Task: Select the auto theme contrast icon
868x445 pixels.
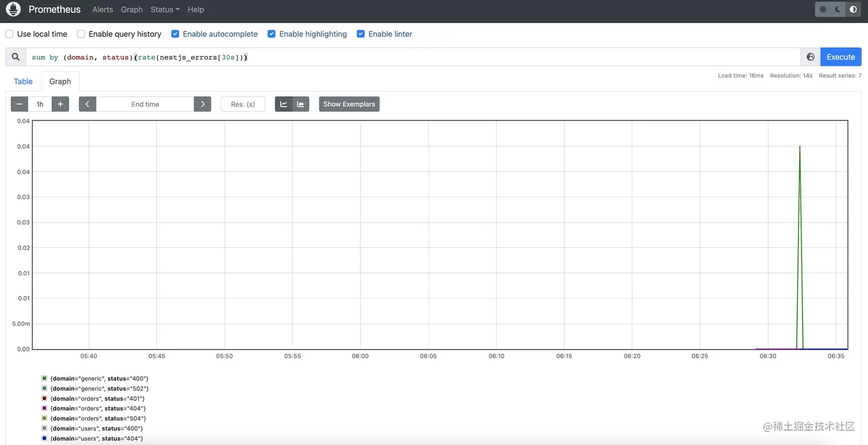Action: (x=853, y=9)
